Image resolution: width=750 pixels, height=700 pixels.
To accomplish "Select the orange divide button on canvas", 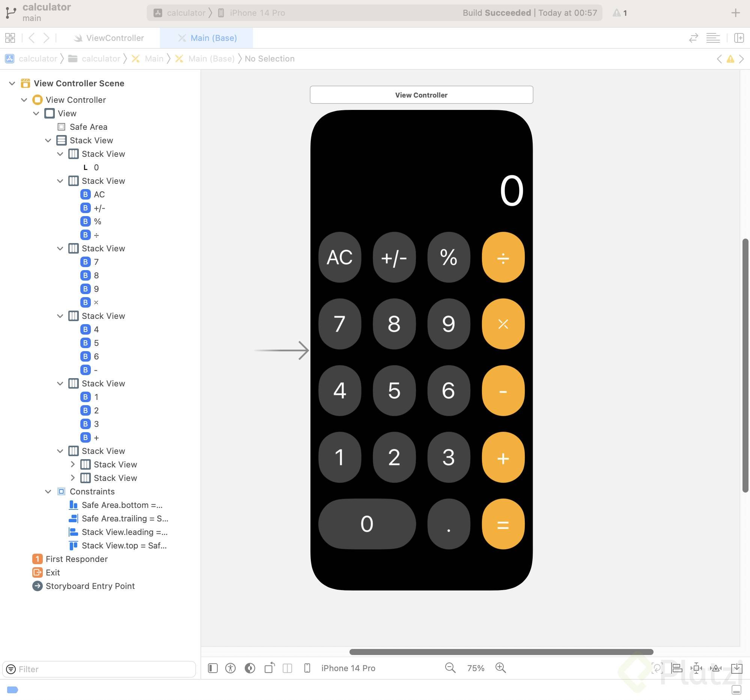I will click(x=503, y=257).
